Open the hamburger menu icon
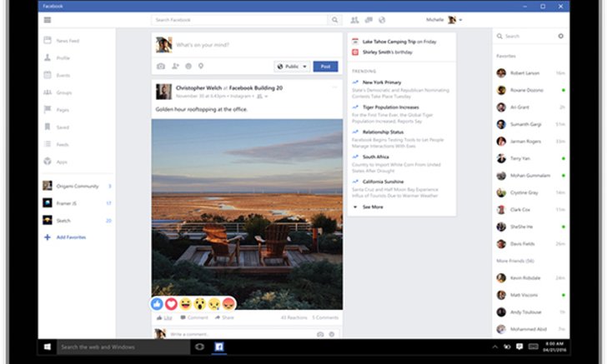Screen dimensions: 607x364 point(48,20)
